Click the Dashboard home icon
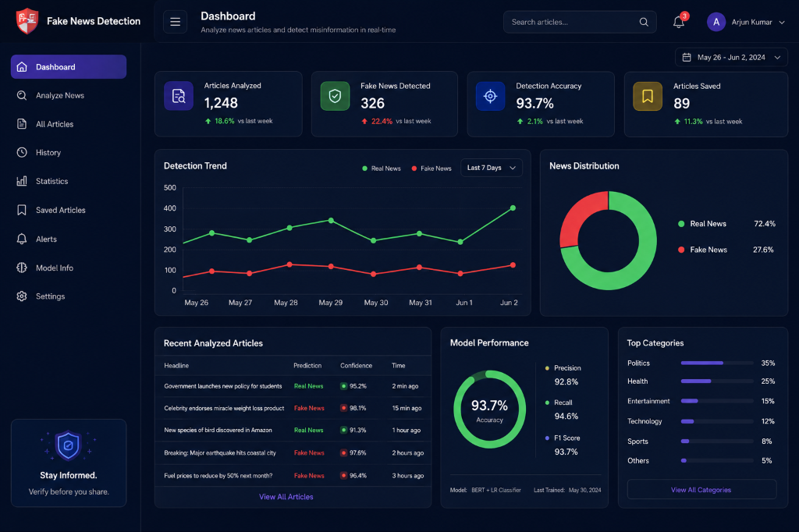 click(22, 67)
